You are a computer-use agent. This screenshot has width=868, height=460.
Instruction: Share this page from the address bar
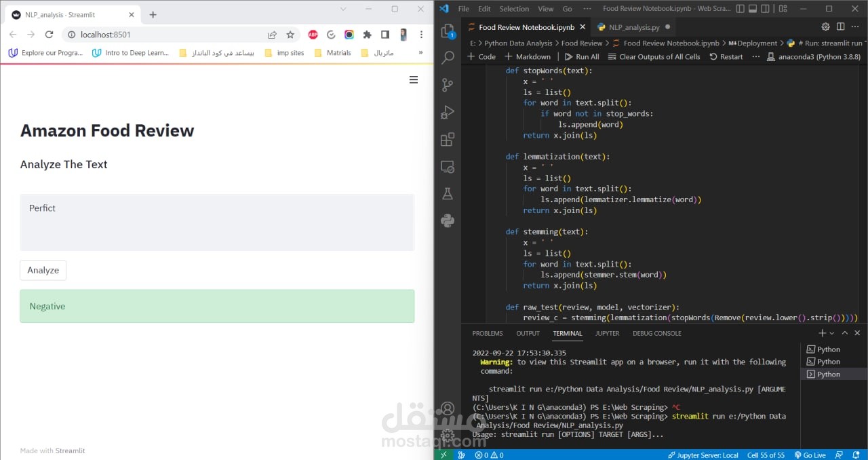coord(272,35)
